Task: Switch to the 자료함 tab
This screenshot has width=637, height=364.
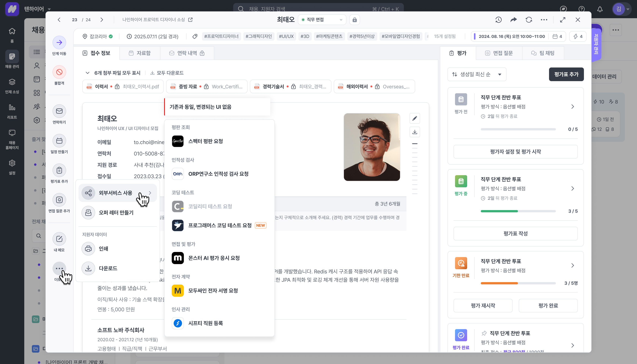Action: click(x=140, y=53)
